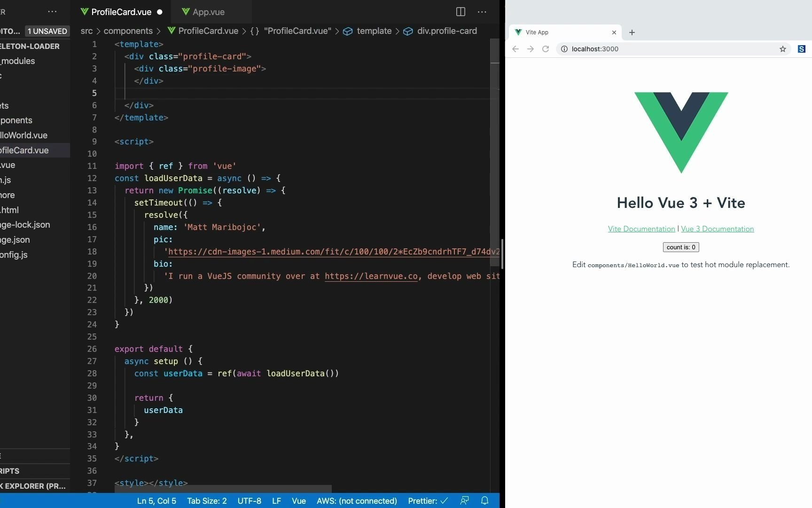Select components in the breadcrumb
The image size is (812, 508).
click(x=128, y=31)
